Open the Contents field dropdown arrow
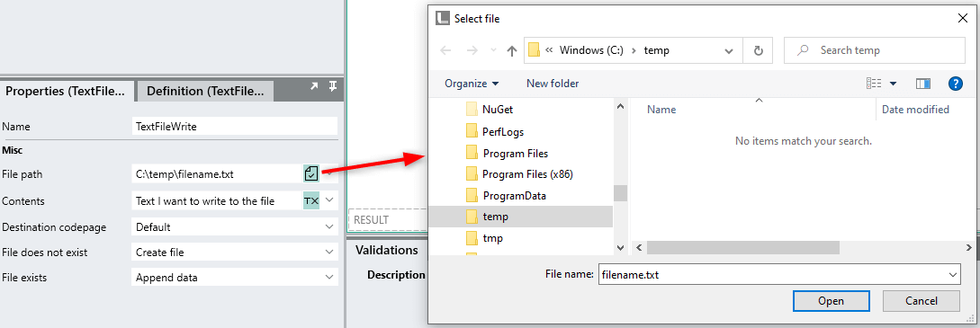 (x=330, y=200)
